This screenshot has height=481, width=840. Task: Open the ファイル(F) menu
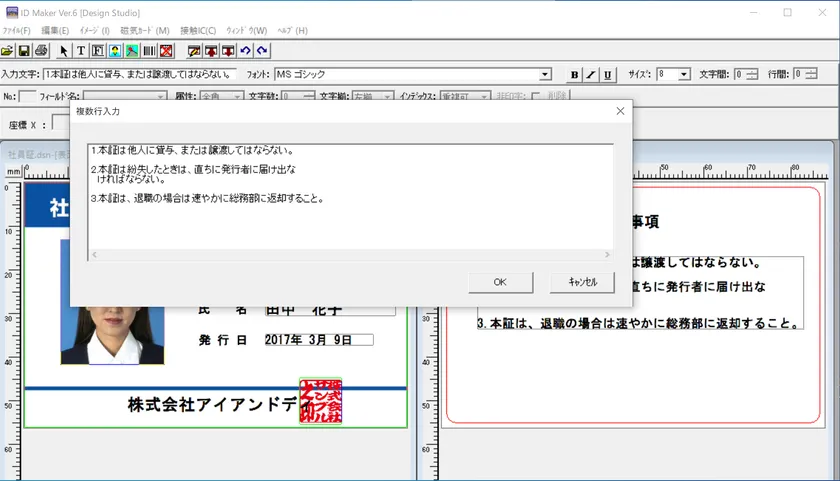pos(17,31)
